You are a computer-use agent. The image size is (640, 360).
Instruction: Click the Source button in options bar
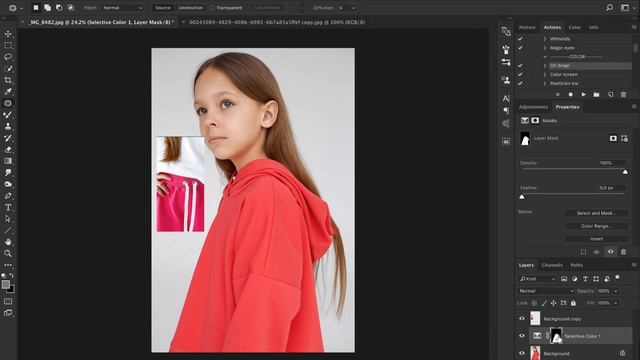tap(163, 8)
